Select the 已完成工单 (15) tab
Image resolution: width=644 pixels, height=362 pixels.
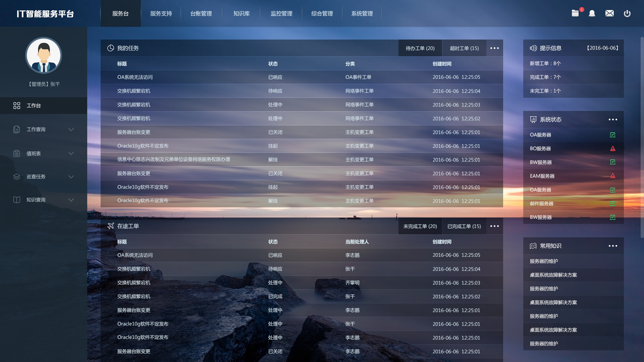[x=464, y=226]
